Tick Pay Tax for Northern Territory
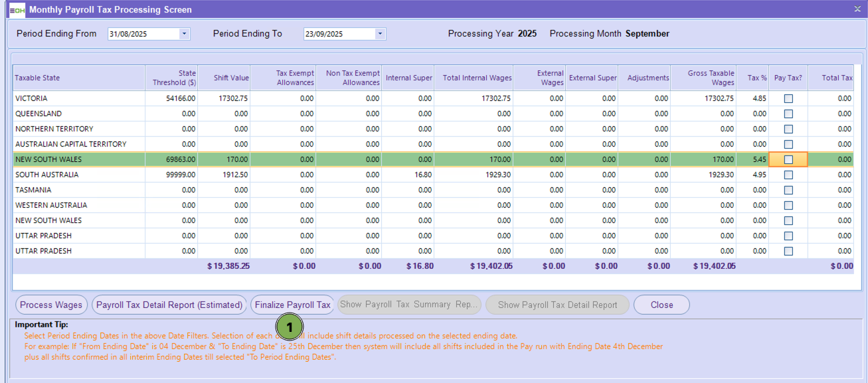Image resolution: width=868 pixels, height=383 pixels. tap(788, 129)
